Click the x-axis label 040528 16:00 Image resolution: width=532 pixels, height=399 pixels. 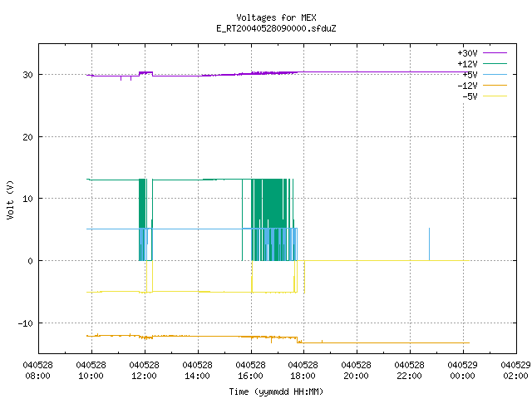tap(250, 371)
